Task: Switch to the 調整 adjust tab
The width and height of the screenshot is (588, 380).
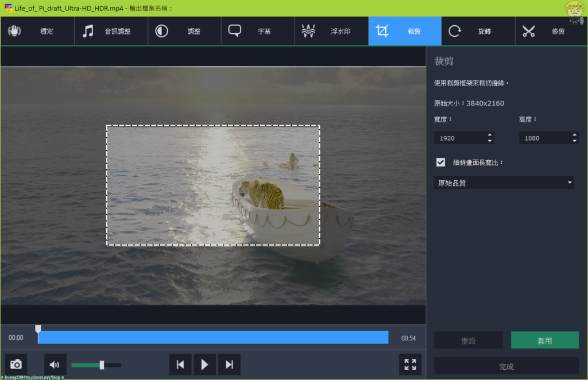Action: [x=184, y=31]
